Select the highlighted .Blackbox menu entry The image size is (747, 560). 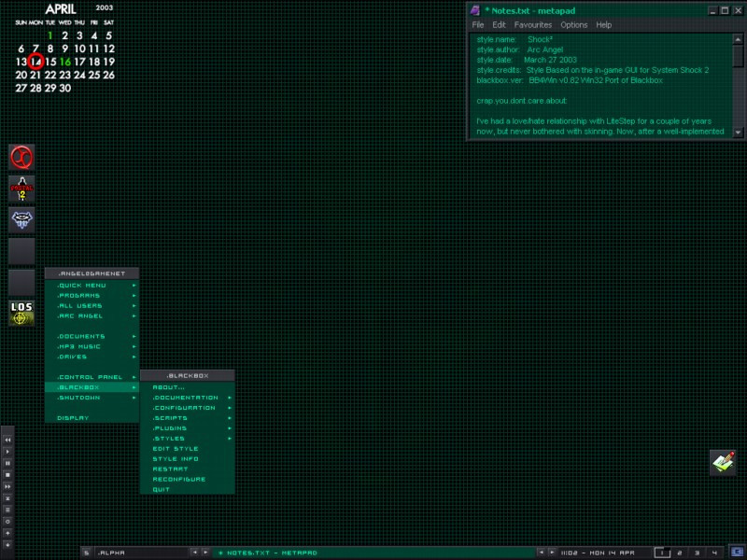[x=92, y=387]
